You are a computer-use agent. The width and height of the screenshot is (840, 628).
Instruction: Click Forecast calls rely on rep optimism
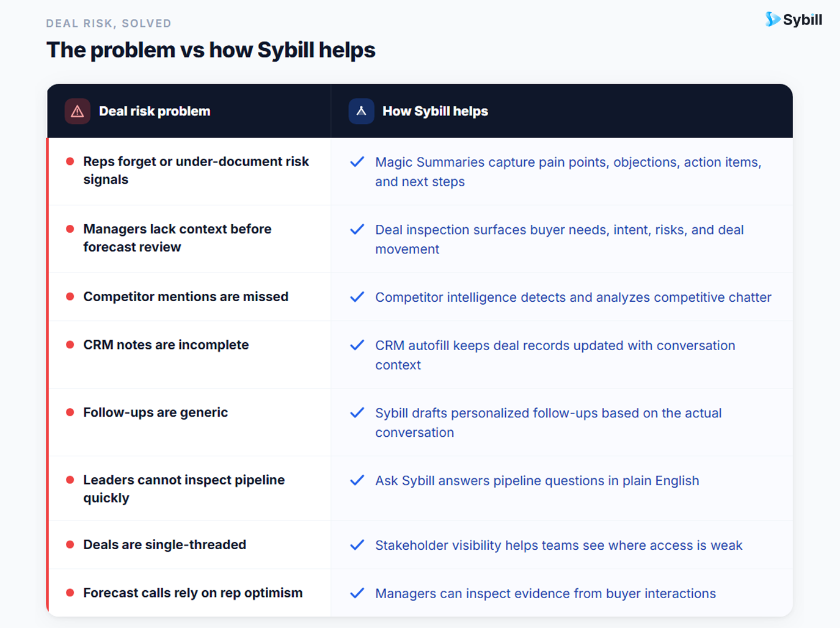click(x=193, y=593)
